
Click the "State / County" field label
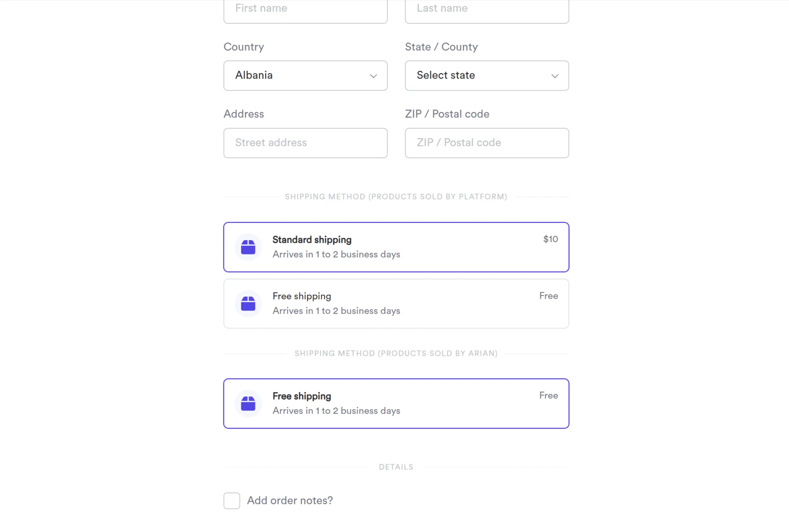[x=441, y=47]
